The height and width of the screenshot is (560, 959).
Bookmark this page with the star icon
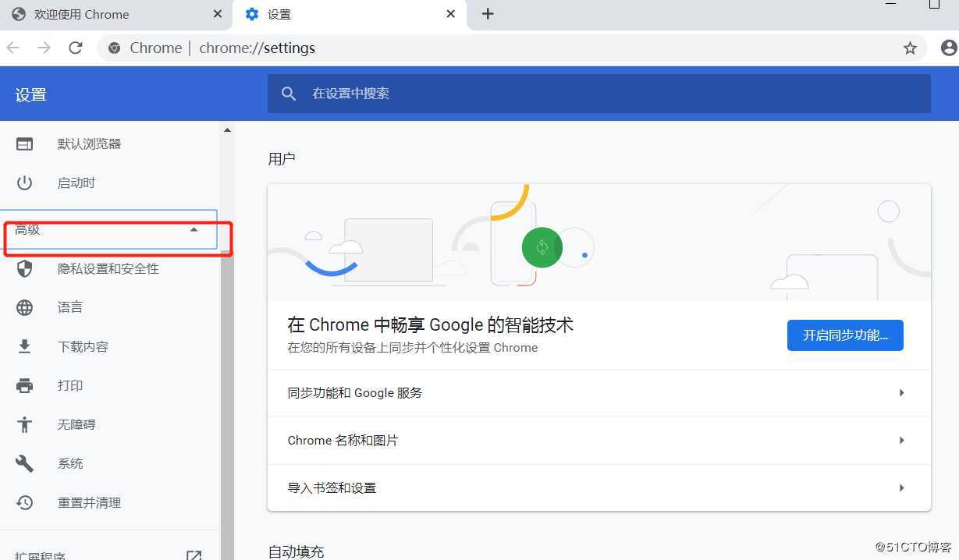tap(910, 48)
